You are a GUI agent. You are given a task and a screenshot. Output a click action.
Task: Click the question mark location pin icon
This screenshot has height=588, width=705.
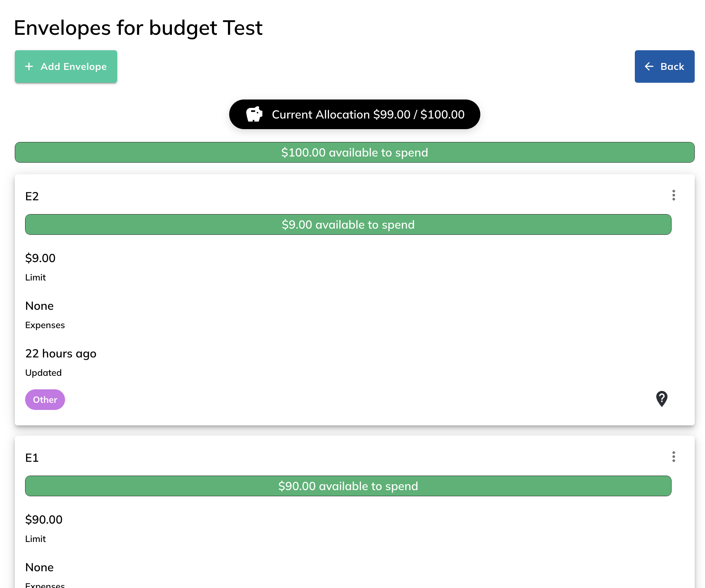point(661,399)
